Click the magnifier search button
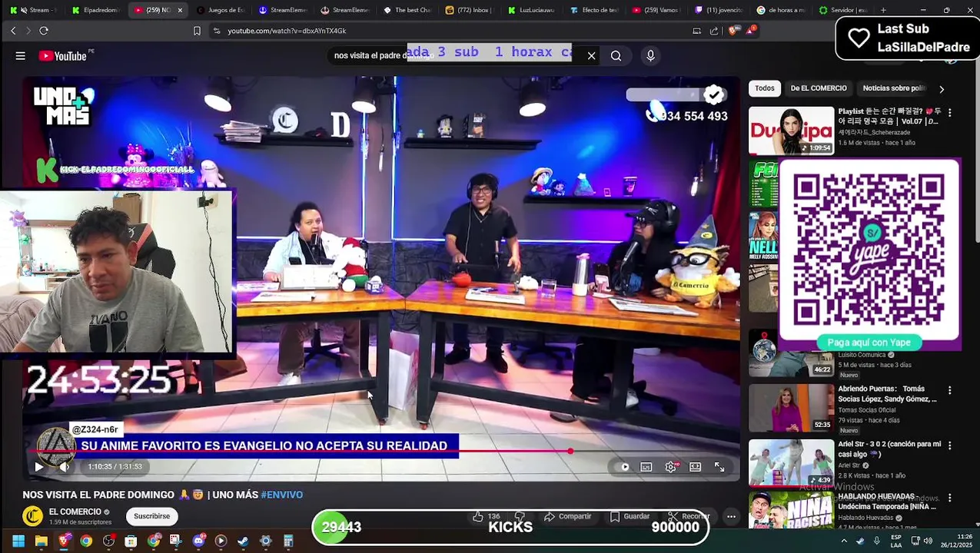The width and height of the screenshot is (980, 553). pyautogui.click(x=616, y=56)
